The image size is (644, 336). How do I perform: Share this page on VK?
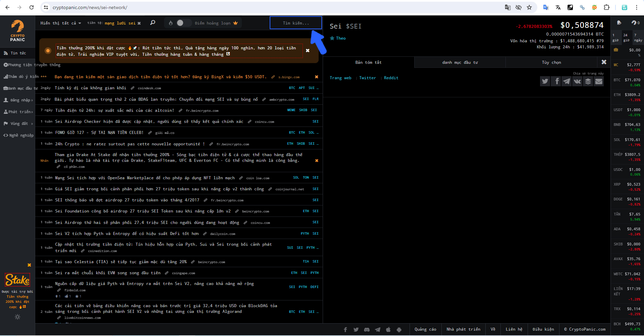pyautogui.click(x=577, y=81)
